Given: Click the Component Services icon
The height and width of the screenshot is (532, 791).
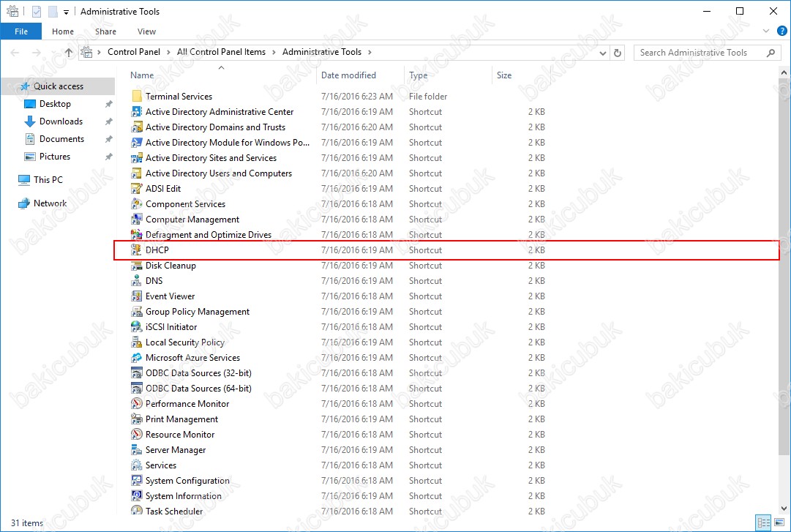Looking at the screenshot, I should click(136, 204).
